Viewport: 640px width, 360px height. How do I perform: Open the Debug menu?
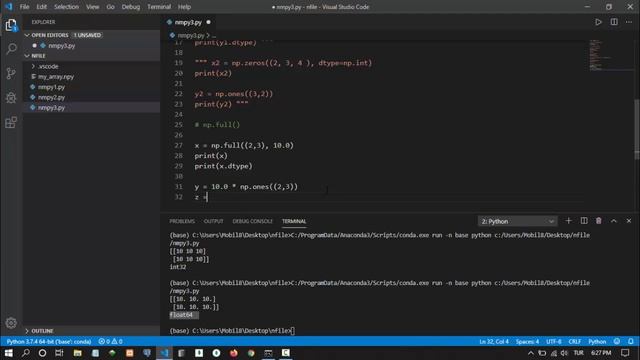(131, 7)
